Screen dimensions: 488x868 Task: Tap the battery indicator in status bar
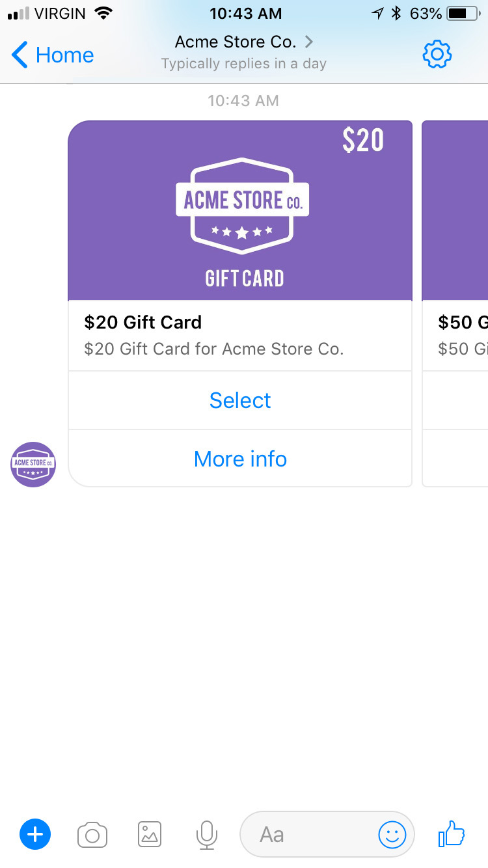coord(462,13)
